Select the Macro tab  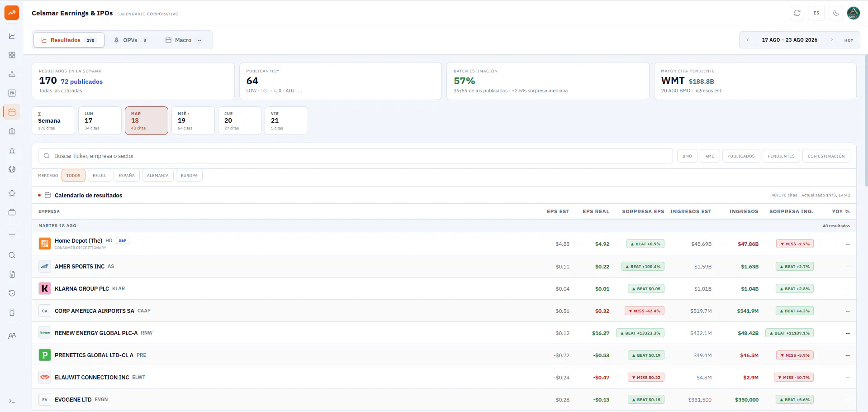pyautogui.click(x=183, y=40)
